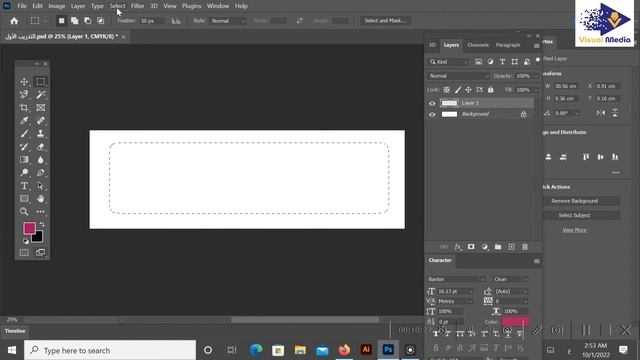Select the Lasso tool
The width and height of the screenshot is (640, 360).
24,95
